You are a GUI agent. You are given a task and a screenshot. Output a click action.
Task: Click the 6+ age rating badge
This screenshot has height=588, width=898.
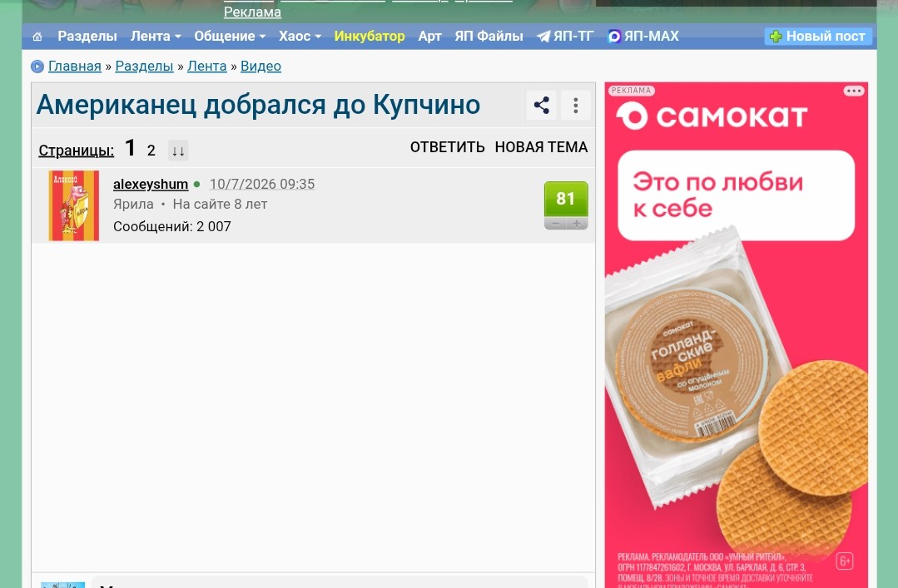(845, 561)
